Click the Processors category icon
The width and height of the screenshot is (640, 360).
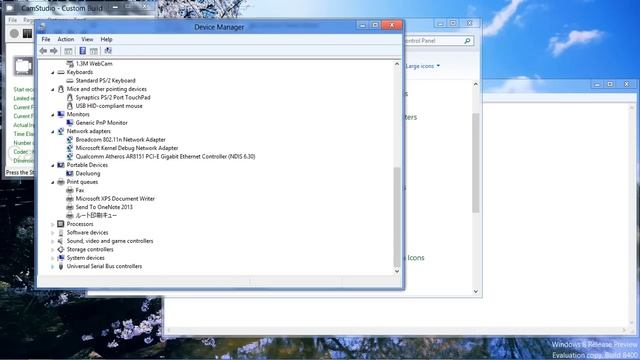[61, 224]
